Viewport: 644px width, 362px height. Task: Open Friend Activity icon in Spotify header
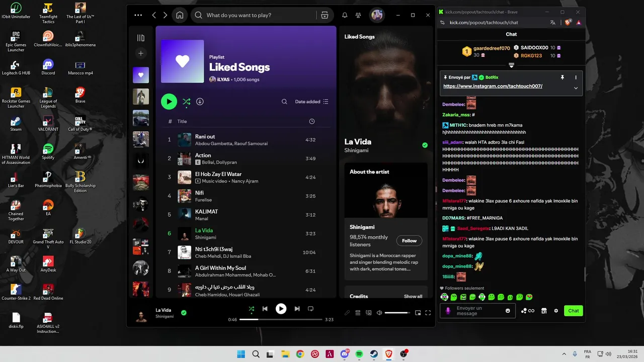pos(358,15)
